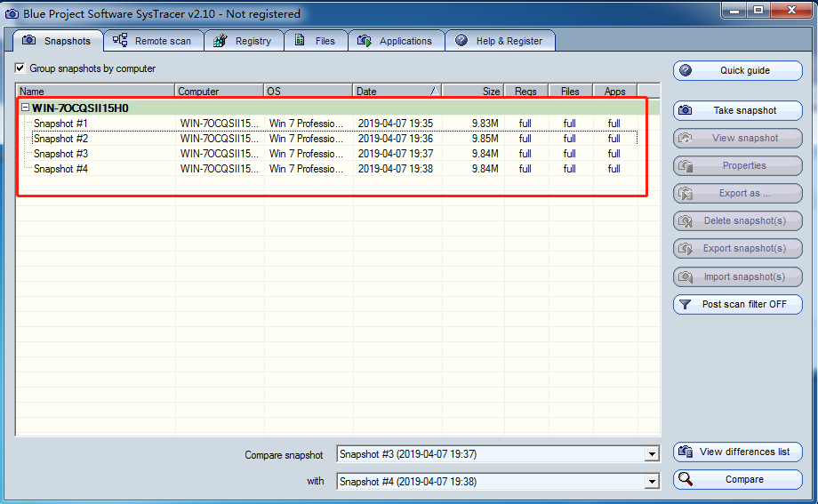Click the Take snapshot button
The image size is (818, 504).
pyautogui.click(x=738, y=110)
